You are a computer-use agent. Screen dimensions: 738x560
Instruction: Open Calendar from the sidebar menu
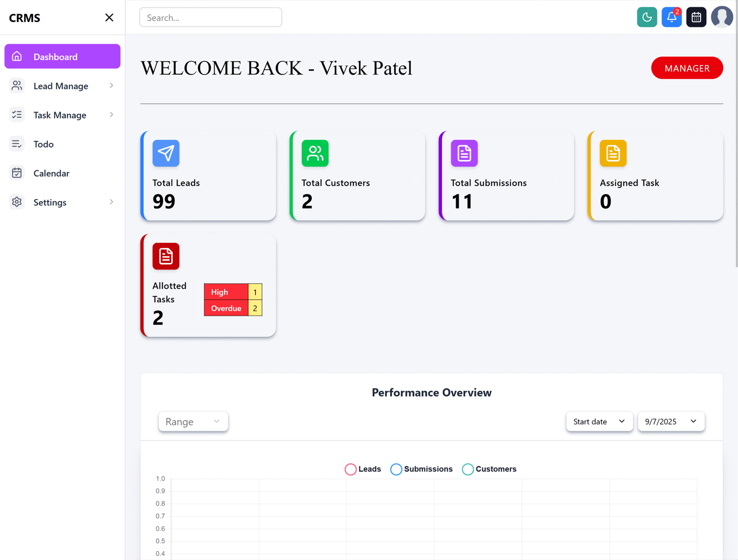(x=51, y=173)
